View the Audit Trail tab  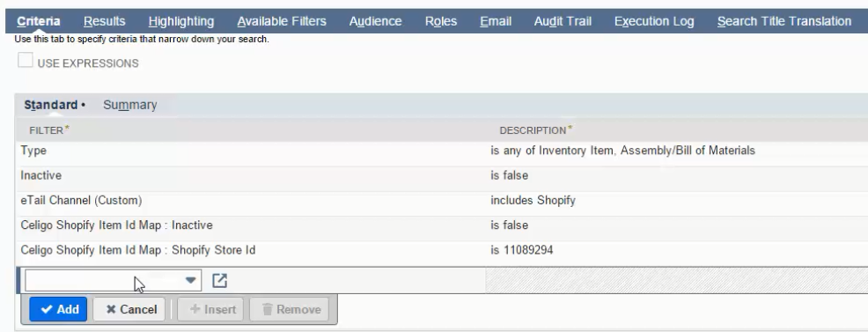point(563,21)
